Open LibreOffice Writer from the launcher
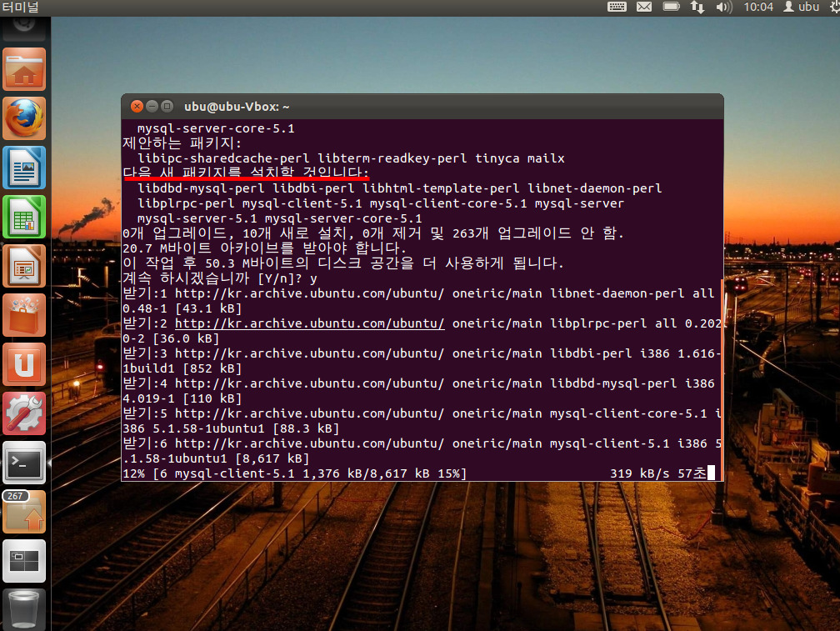The height and width of the screenshot is (631, 840). point(24,168)
